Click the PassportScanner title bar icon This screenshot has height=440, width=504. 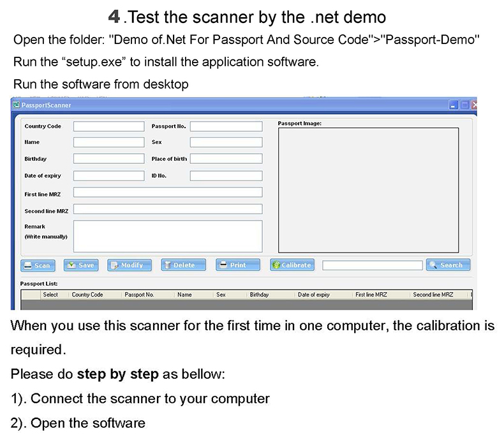point(17,105)
